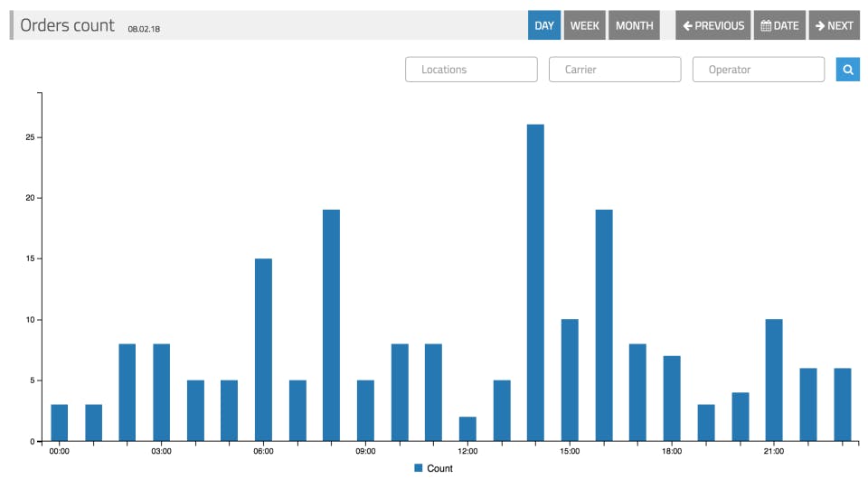Click the right arrow icon on NEXT
Screen dimensions: 868x479
click(820, 25)
